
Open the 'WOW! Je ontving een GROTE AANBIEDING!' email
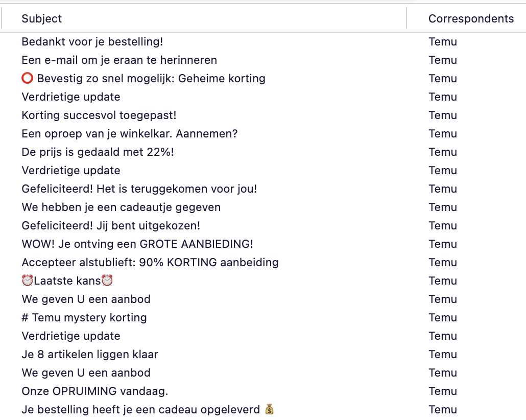tap(137, 244)
